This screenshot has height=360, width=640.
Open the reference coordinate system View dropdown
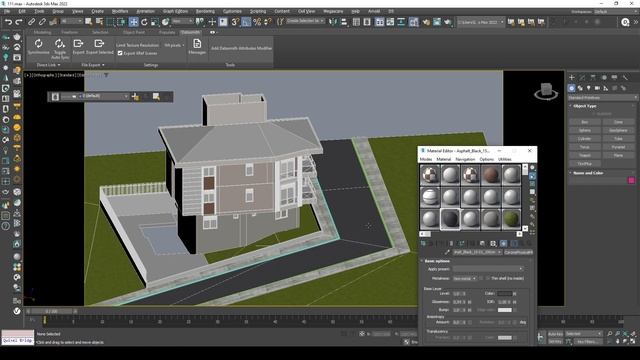(182, 21)
